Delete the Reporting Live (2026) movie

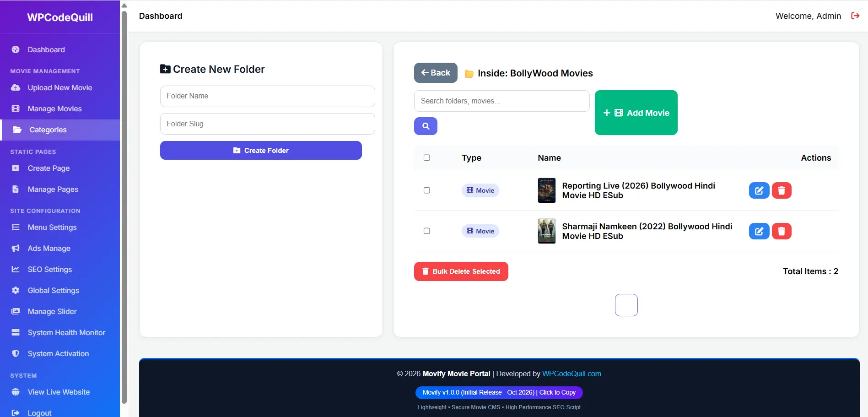pyautogui.click(x=782, y=190)
